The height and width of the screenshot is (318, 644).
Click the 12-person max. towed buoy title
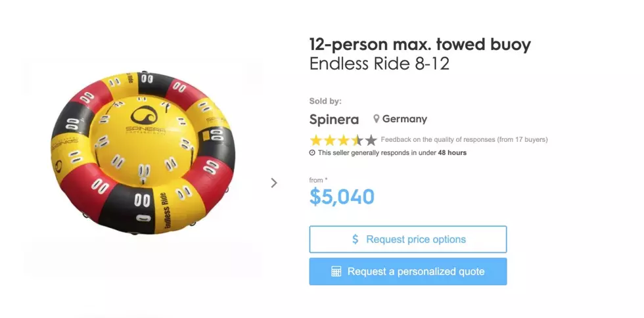coord(420,45)
